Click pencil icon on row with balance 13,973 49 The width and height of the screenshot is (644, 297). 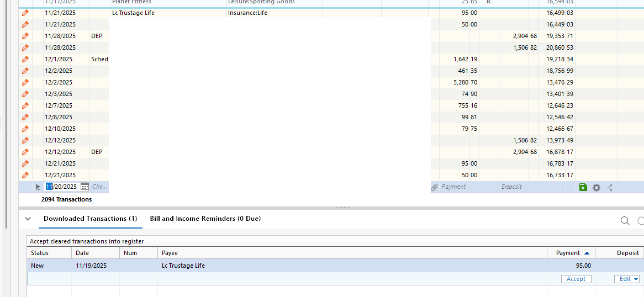(x=25, y=140)
